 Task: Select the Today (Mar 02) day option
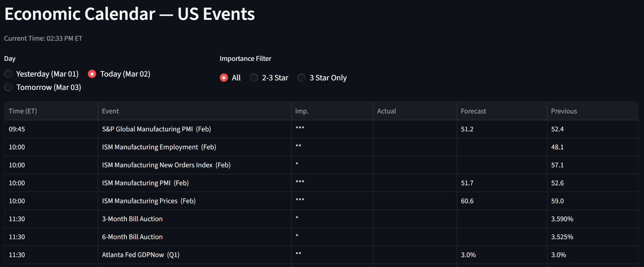click(x=92, y=74)
